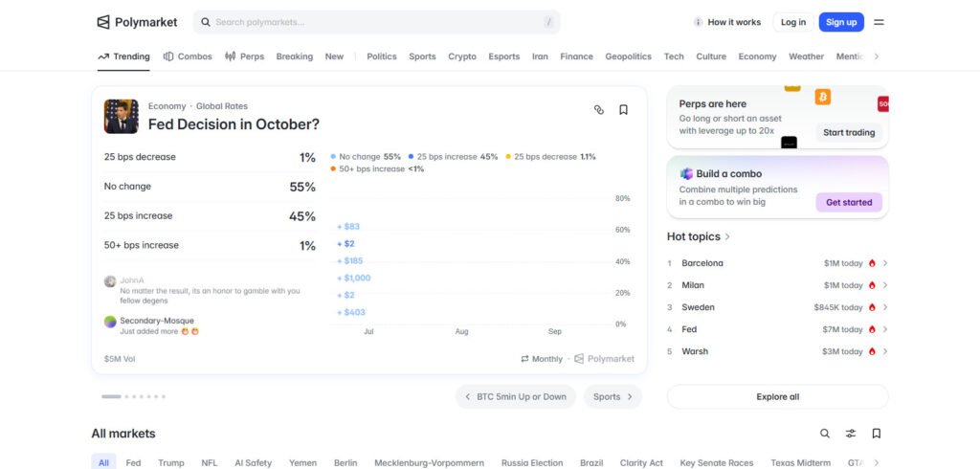Viewport: 980px width, 469px height.
Task: Select the Trump filter chip
Action: coord(170,462)
